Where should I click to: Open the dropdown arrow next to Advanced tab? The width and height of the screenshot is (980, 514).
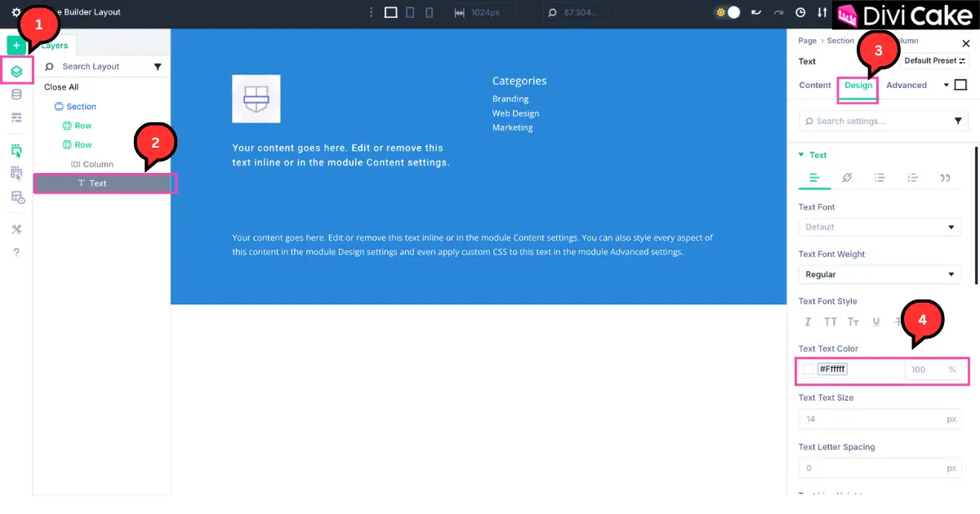tap(947, 85)
